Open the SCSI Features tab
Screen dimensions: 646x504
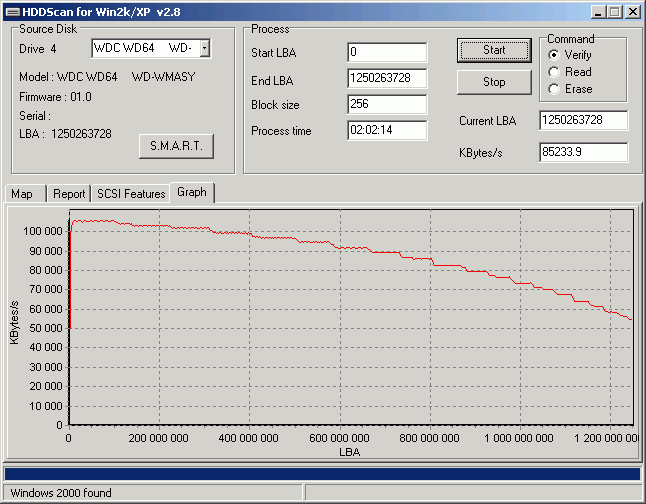[131, 194]
